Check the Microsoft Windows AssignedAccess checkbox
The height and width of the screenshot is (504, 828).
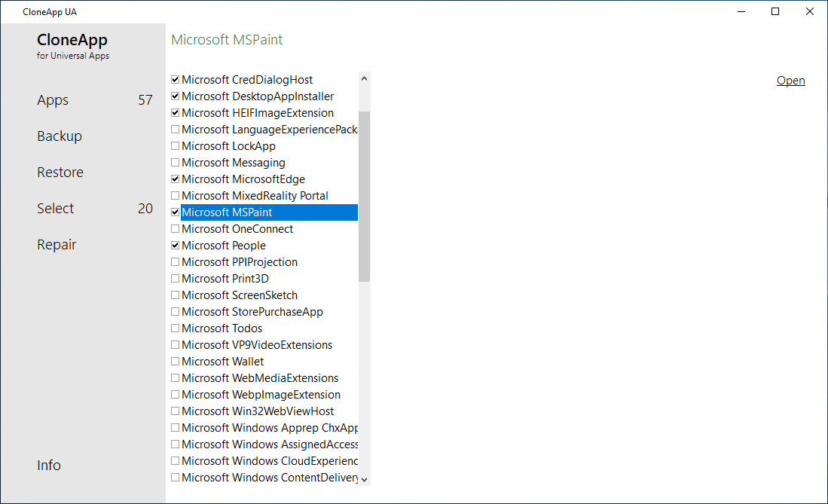[176, 444]
